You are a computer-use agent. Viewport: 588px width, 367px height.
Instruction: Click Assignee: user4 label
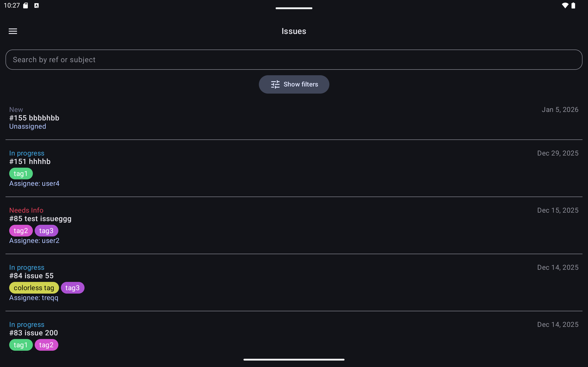34,183
